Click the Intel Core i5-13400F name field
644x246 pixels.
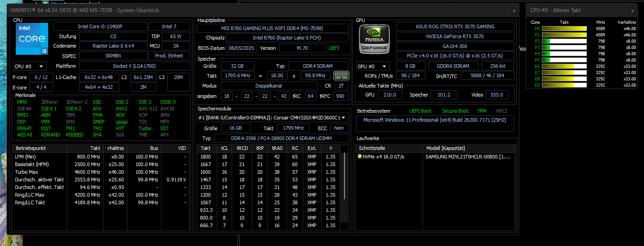click(x=100, y=27)
